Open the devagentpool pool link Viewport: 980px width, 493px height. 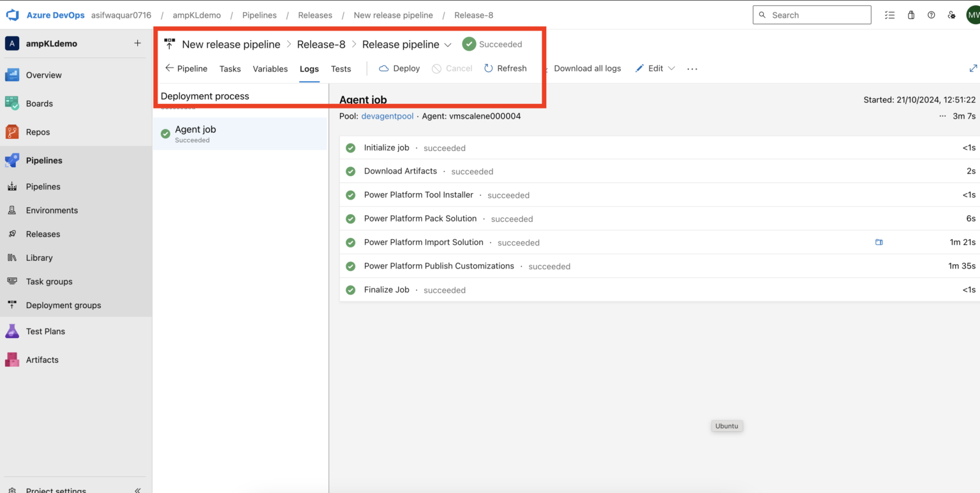coord(387,116)
